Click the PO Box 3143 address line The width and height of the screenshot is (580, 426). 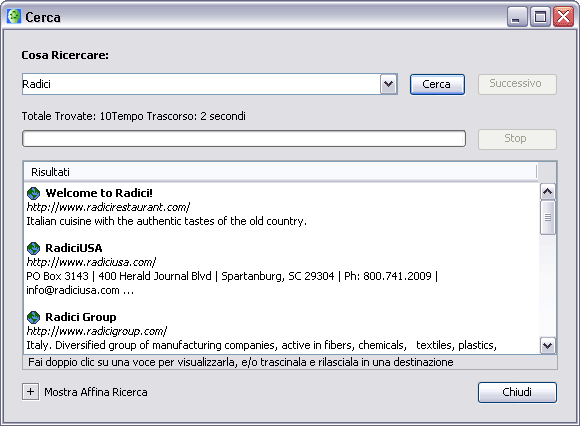click(232, 276)
